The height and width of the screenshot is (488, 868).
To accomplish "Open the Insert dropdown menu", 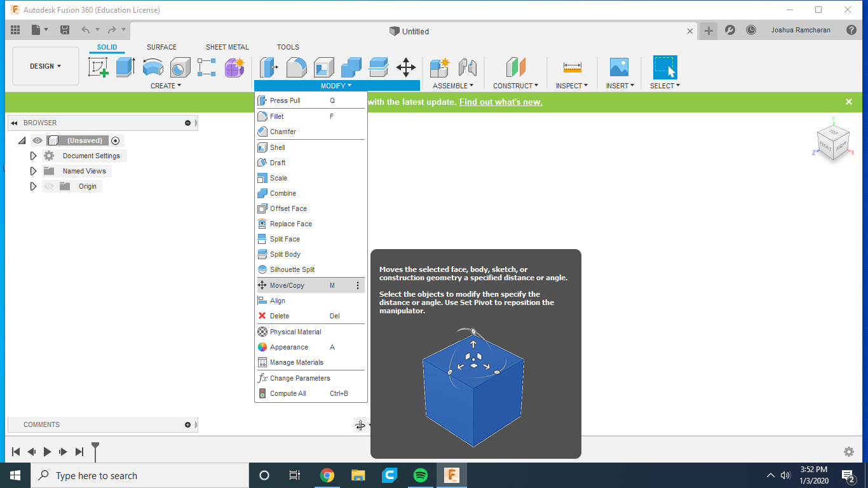I will pos(620,86).
